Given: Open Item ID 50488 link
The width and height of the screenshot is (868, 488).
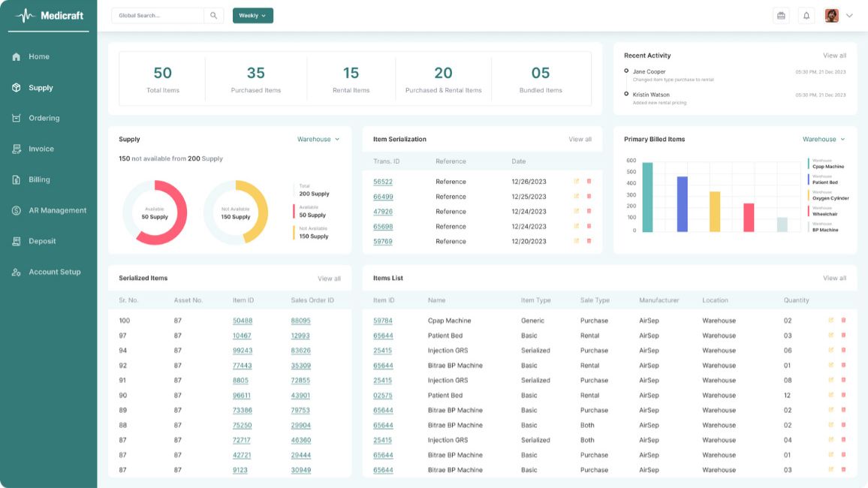Looking at the screenshot, I should click(x=242, y=321).
